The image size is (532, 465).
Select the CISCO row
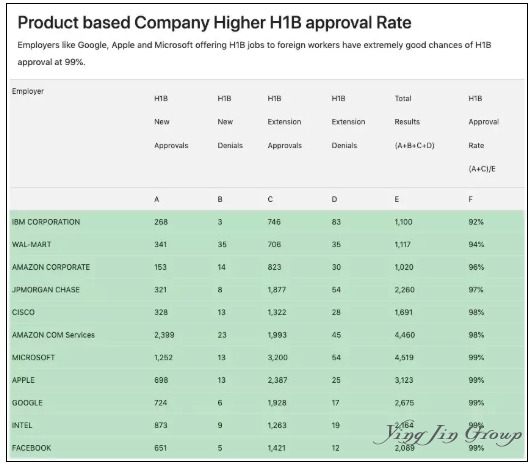[x=267, y=312]
